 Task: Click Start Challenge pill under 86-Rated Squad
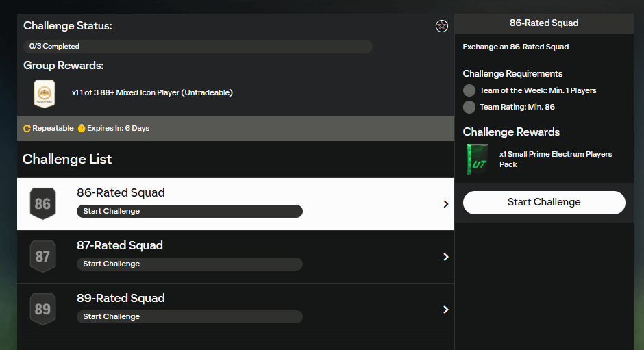tap(189, 211)
